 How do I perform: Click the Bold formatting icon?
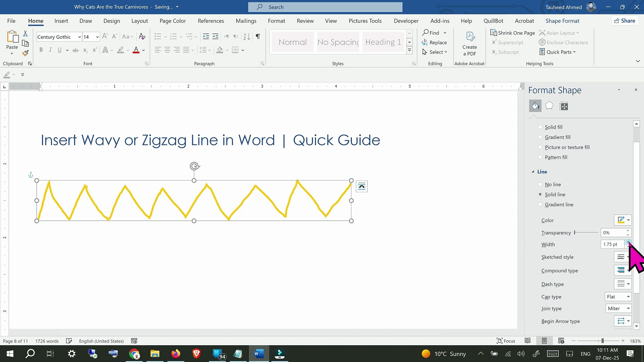(41, 50)
